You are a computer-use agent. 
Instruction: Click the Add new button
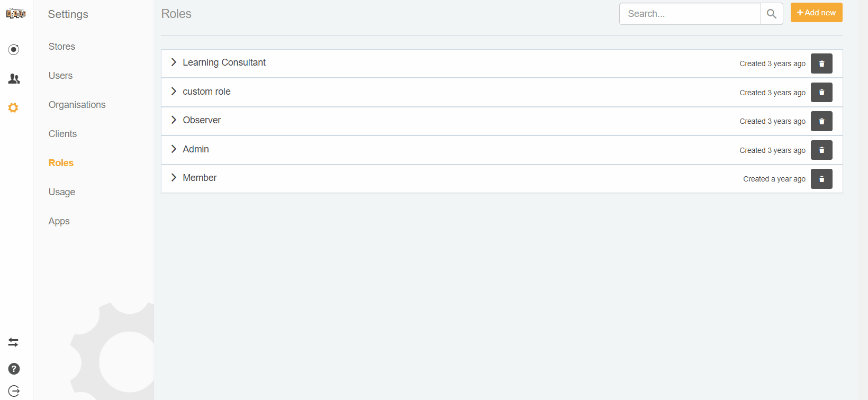point(816,13)
